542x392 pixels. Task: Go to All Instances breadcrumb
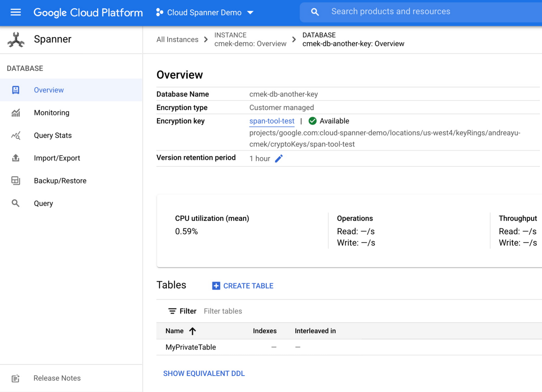point(177,40)
